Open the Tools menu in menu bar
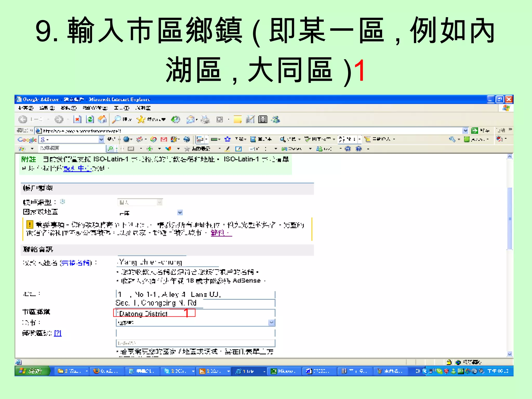The image size is (532, 399). point(121,108)
